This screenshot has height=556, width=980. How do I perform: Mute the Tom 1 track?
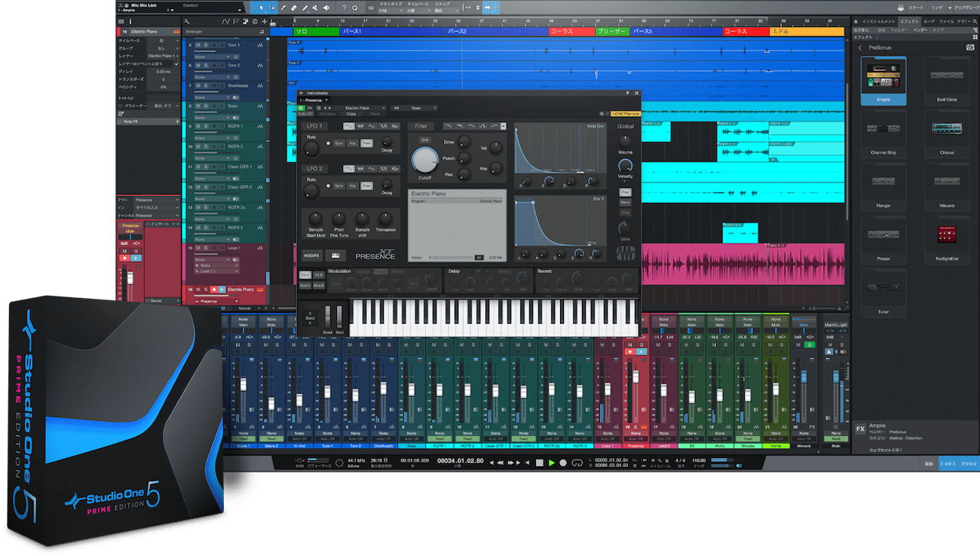[198, 45]
